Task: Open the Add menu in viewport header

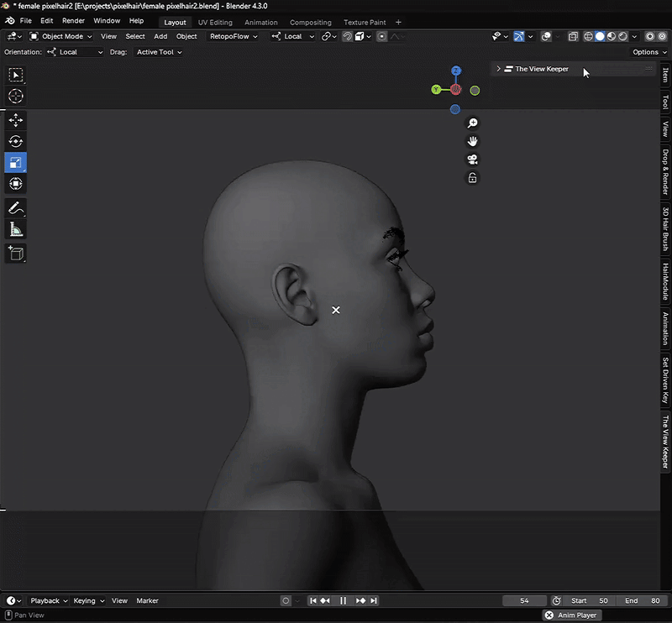Action: click(x=160, y=36)
